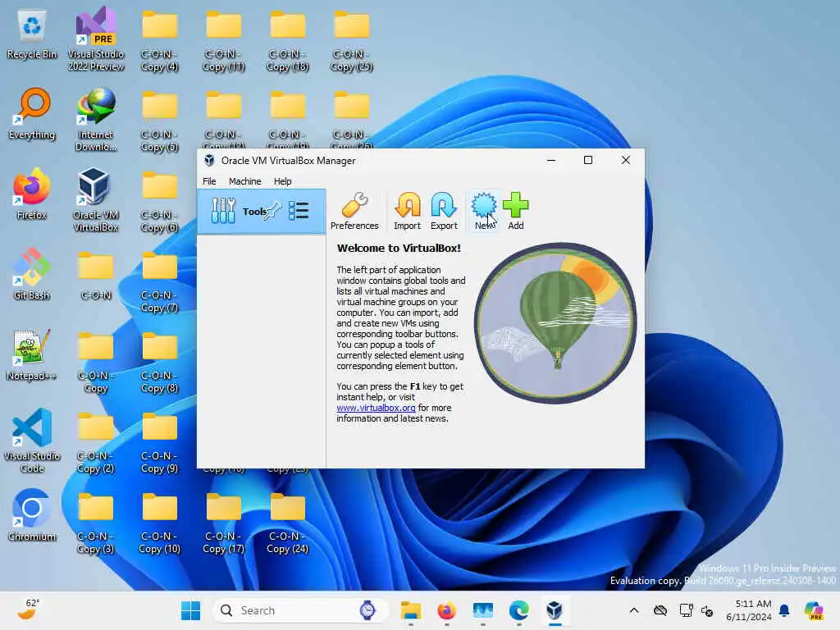Click the green Add machine icon
The height and width of the screenshot is (630, 840).
515,211
